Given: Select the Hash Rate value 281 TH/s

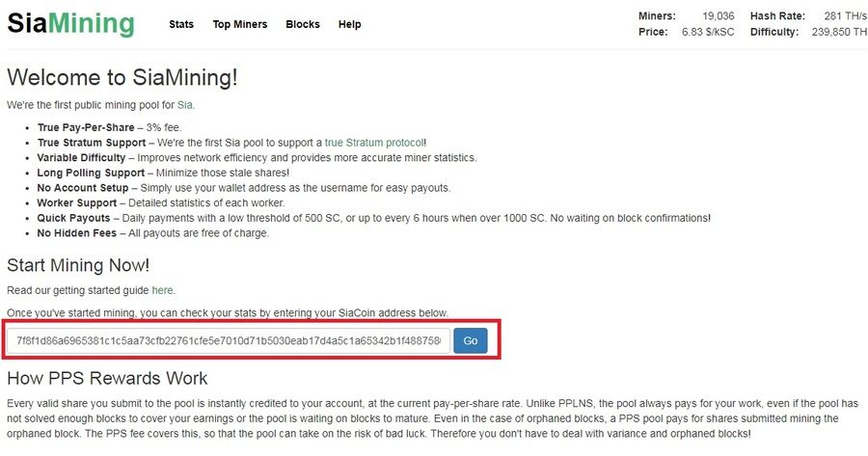Looking at the screenshot, I should click(845, 16).
